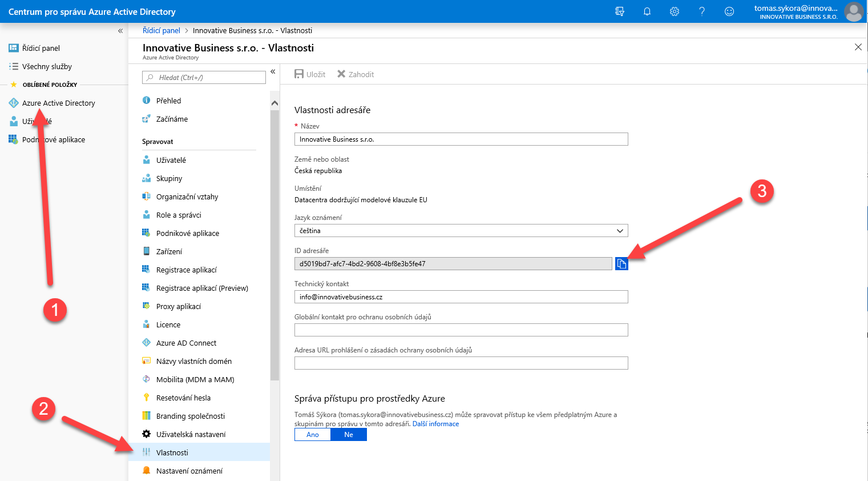This screenshot has width=868, height=481.
Task: Collapse the left favorites sidebar
Action: [x=120, y=31]
